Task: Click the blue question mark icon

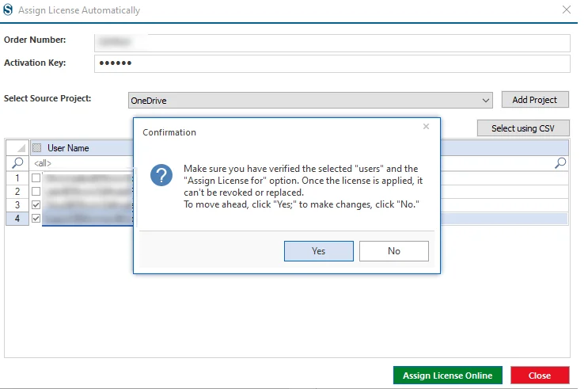Action: pos(161,175)
